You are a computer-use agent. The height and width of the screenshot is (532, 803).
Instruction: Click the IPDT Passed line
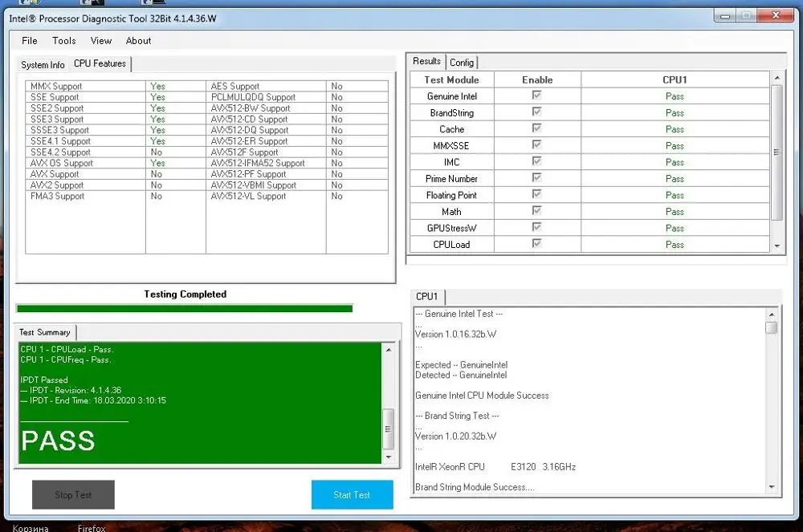(x=44, y=380)
